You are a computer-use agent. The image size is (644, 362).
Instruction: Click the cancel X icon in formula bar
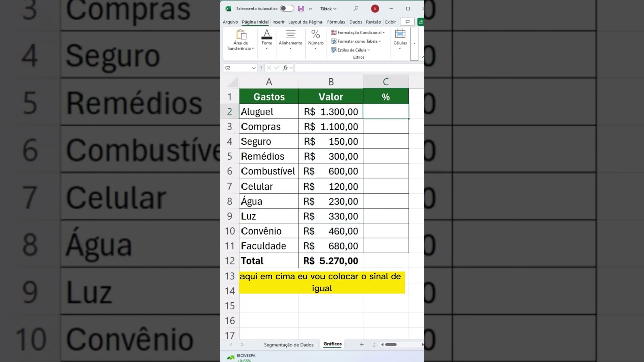[269, 68]
